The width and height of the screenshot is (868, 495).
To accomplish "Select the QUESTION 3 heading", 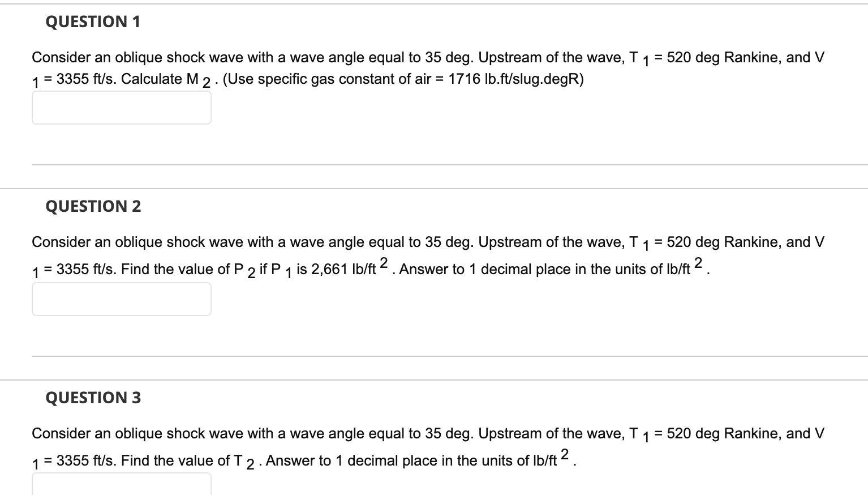I will coord(93,398).
